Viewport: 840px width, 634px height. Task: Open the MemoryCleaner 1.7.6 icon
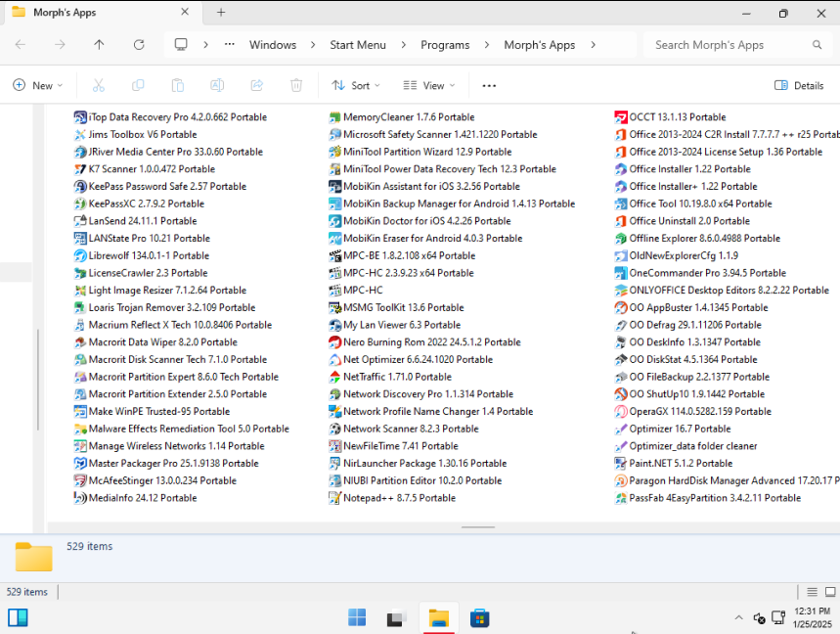pyautogui.click(x=334, y=116)
